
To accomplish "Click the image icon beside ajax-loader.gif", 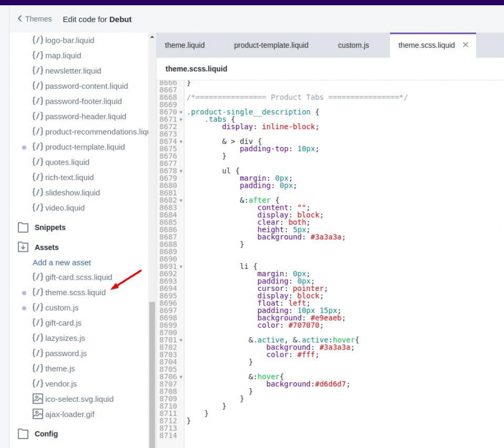I will pyautogui.click(x=37, y=414).
